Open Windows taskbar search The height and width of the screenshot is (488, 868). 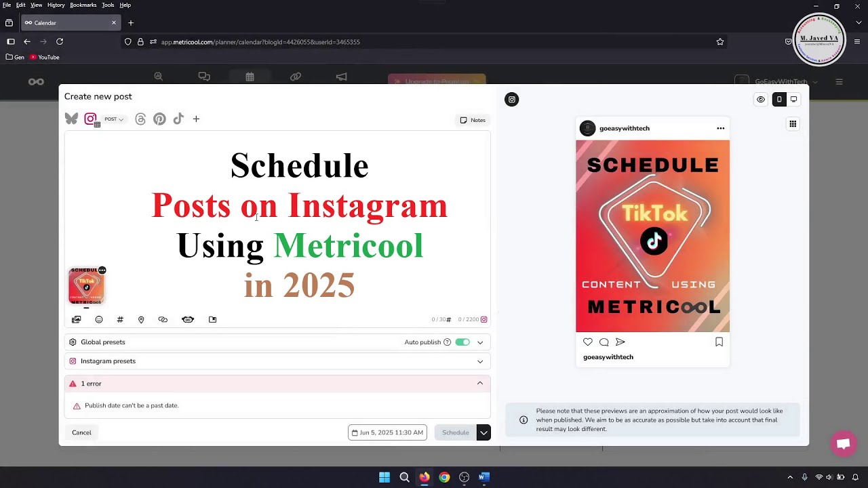coord(404,477)
